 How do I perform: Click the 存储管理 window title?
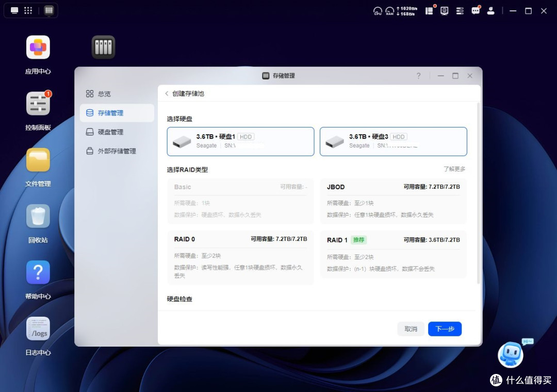(x=284, y=76)
